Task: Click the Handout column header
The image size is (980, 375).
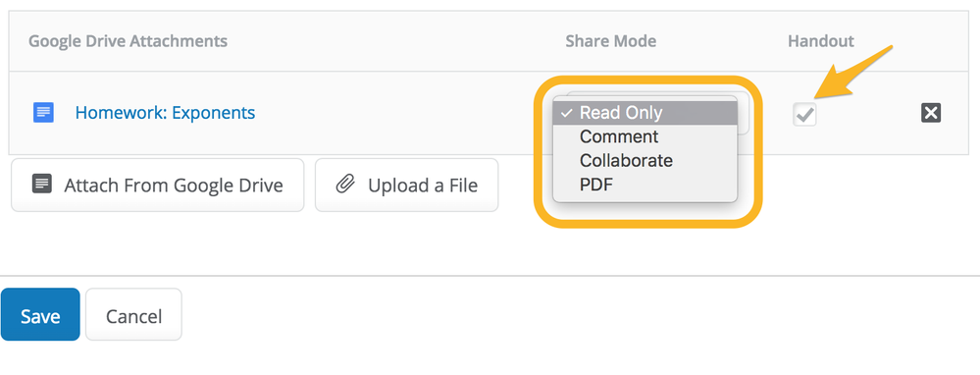Action: click(x=821, y=41)
